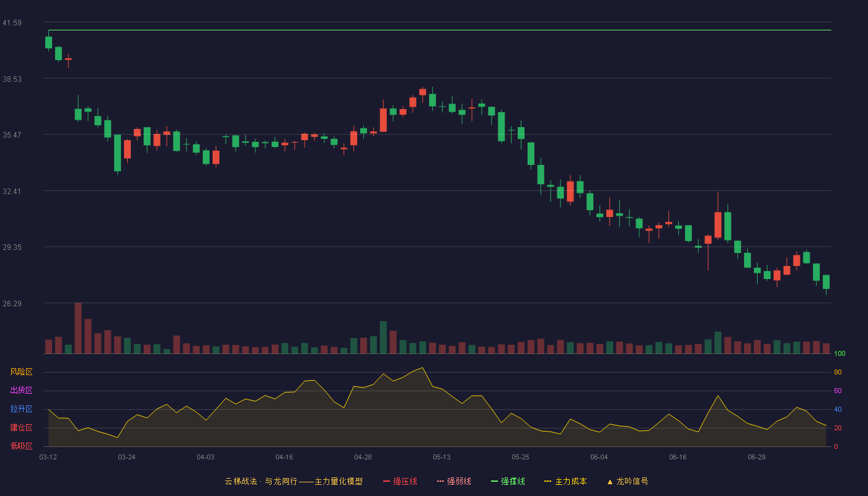Toggle the 强压线 legend series

(x=400, y=481)
